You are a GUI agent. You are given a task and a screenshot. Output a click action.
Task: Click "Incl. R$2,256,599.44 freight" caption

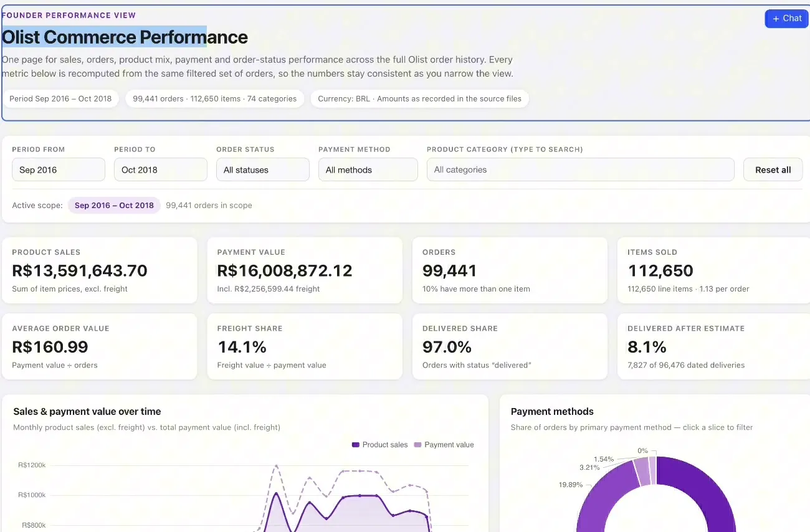click(269, 289)
